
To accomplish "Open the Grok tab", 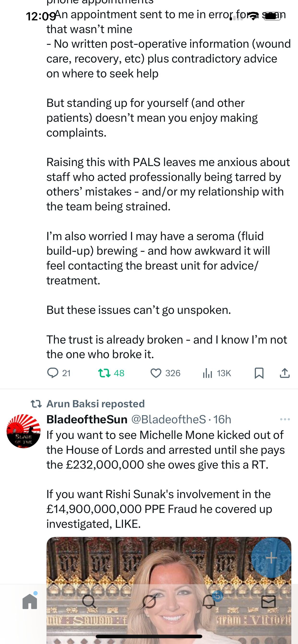I will point(149,602).
